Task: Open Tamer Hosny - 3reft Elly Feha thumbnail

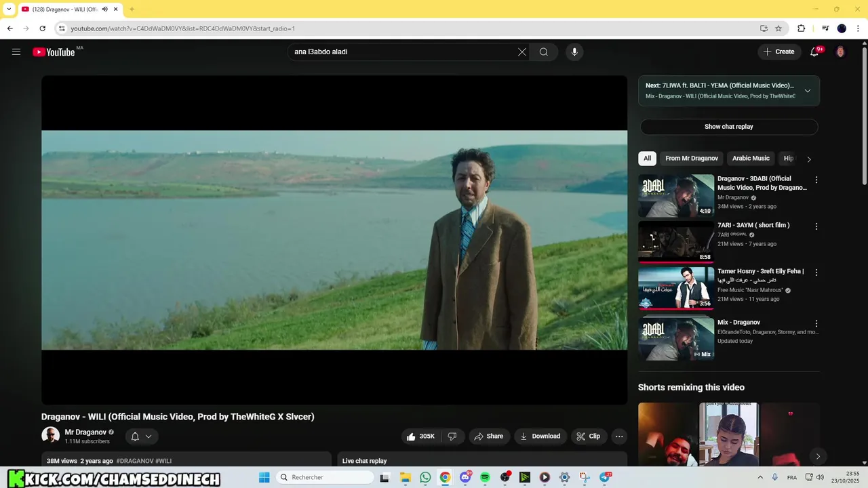Action: [x=676, y=288]
